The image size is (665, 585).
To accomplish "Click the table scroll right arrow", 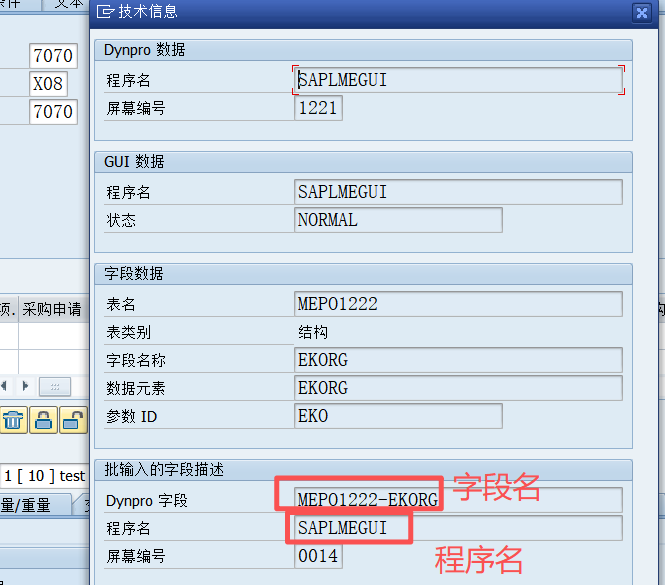I will (25, 386).
